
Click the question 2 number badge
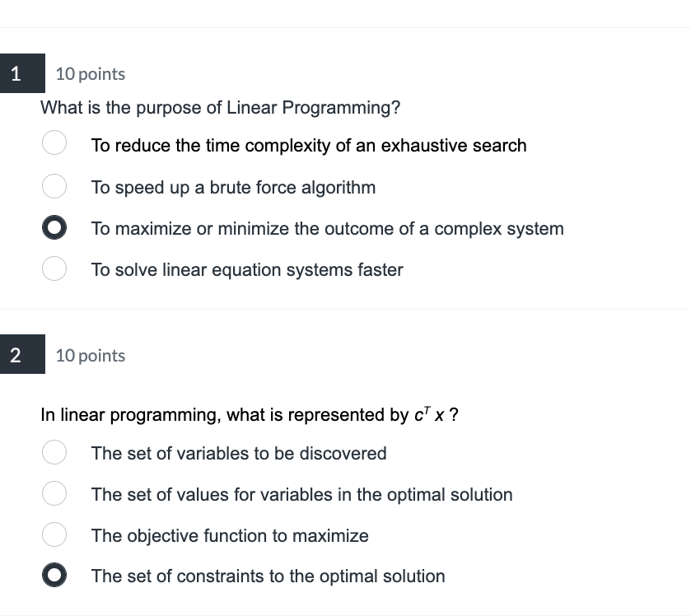click(22, 354)
